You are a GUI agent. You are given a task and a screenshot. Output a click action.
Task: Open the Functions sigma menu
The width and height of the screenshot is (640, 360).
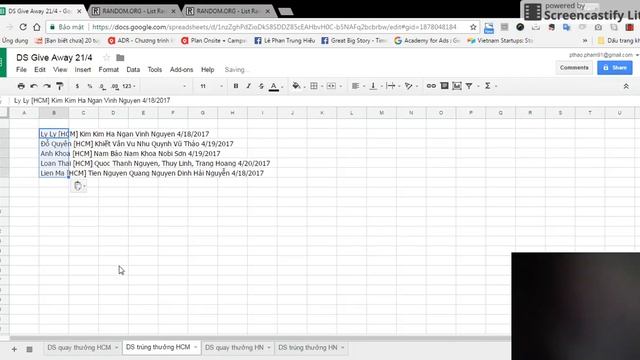coord(488,86)
